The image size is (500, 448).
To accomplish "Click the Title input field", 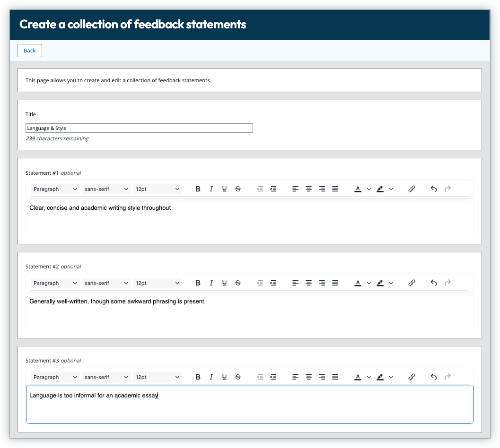I will click(139, 128).
